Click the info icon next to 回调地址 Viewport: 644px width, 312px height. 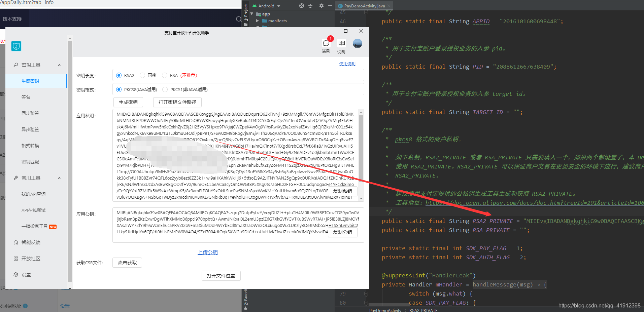(x=25, y=306)
